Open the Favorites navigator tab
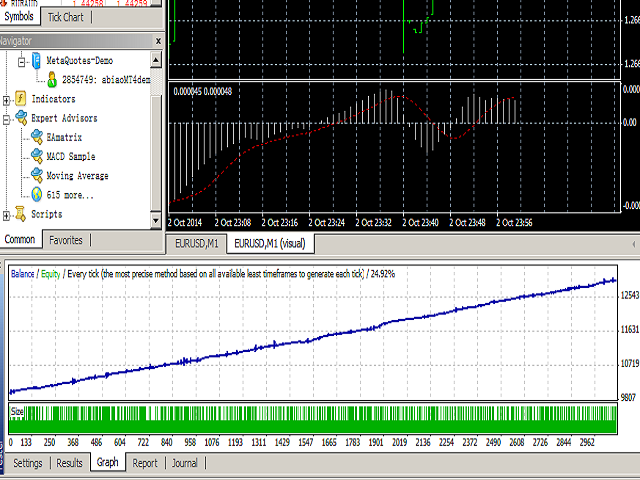Viewport: 640px width, 480px height. pyautogui.click(x=66, y=240)
